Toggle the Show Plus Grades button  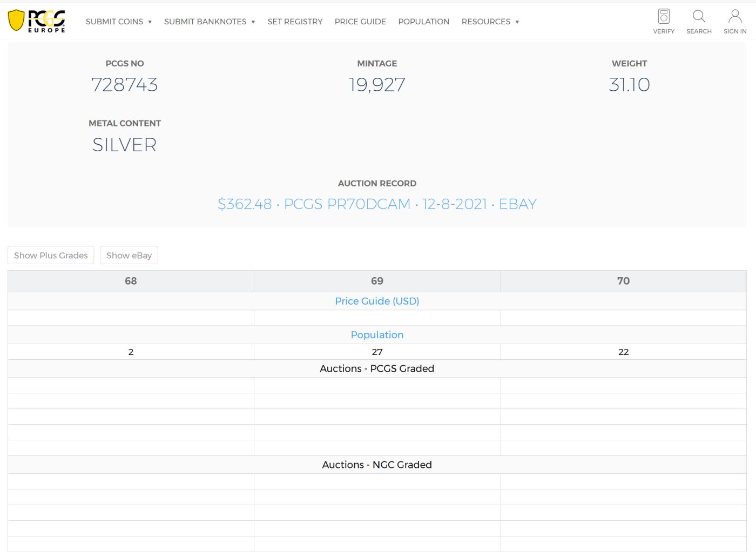(51, 256)
